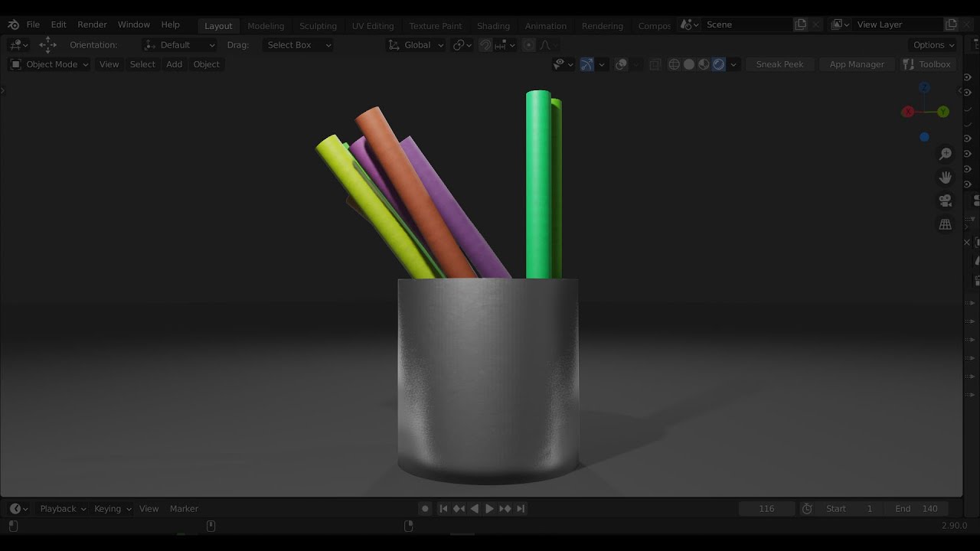Switch to the Sculpting workspace tab
The width and height of the screenshot is (980, 551).
pos(318,25)
